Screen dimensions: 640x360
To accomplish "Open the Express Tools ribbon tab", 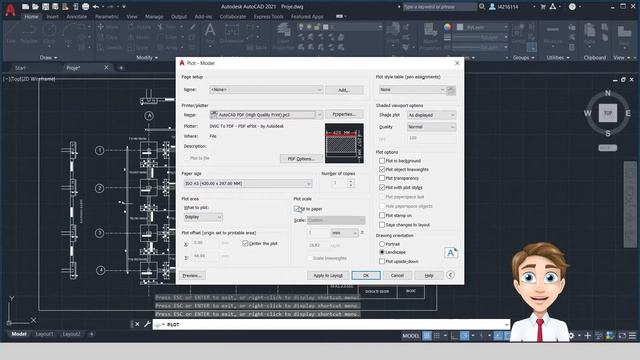I will point(269,17).
